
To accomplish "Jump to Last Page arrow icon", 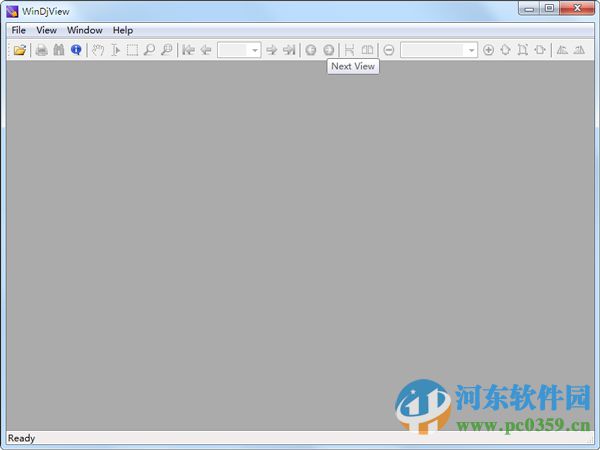I will tap(289, 50).
